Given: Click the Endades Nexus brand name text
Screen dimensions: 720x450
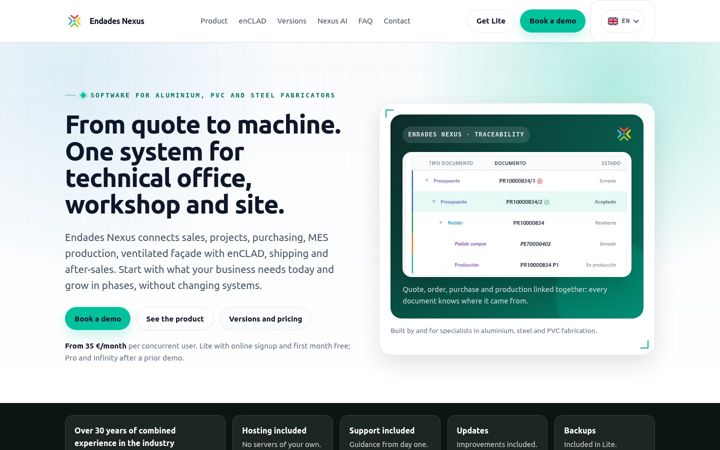Looking at the screenshot, I should click(117, 21).
